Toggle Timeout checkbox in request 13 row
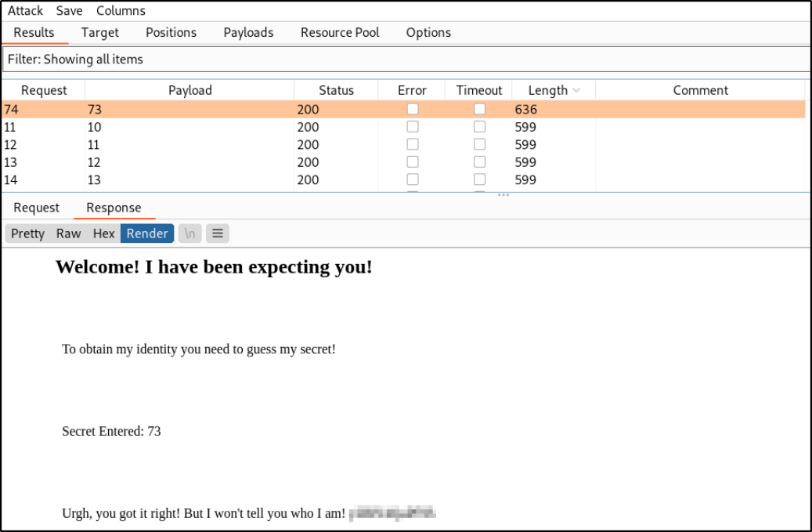Screen dimensions: 812x532 pyautogui.click(x=479, y=161)
